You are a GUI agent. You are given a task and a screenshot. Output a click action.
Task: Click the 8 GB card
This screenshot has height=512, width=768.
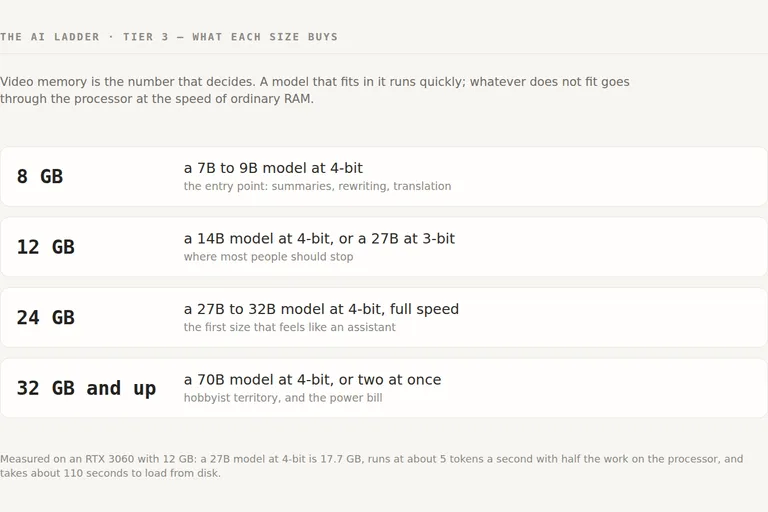pyautogui.click(x=384, y=176)
